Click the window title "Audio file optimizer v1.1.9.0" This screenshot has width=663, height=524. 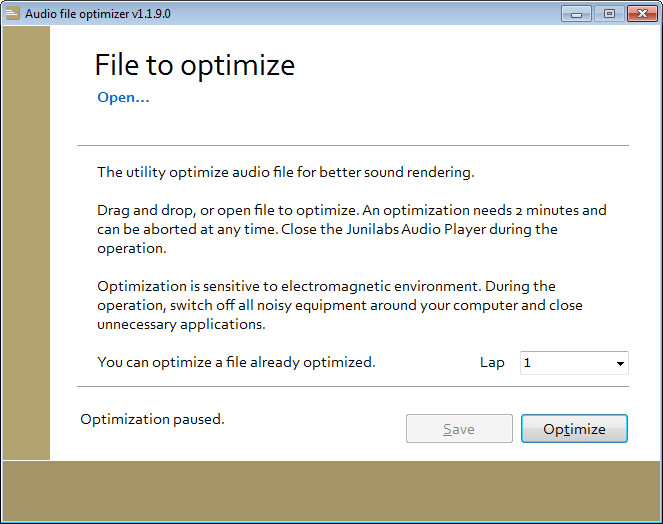[x=98, y=14]
